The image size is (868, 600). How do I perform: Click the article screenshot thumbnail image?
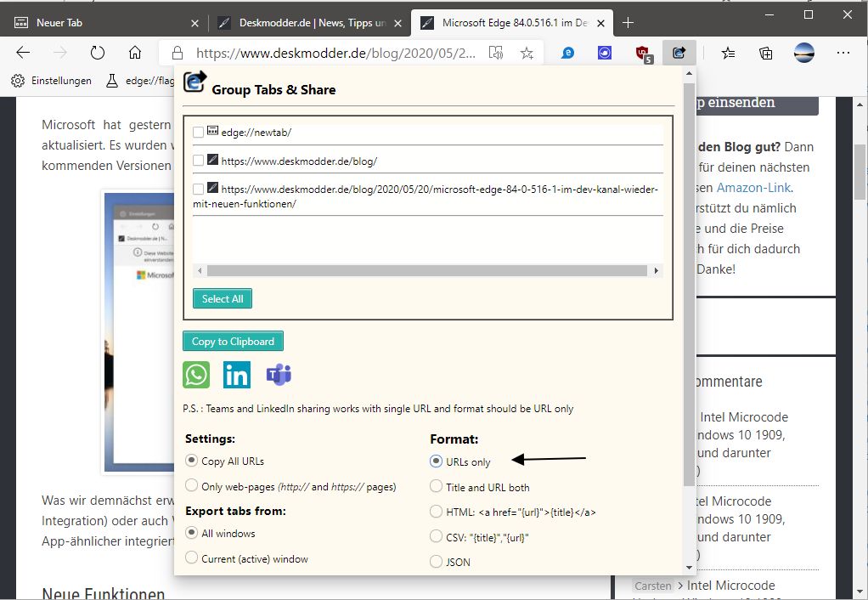[139, 331]
